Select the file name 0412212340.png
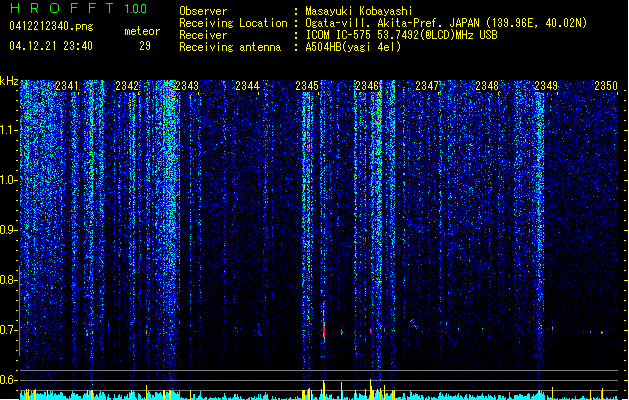629x400 pixels. pos(51,26)
